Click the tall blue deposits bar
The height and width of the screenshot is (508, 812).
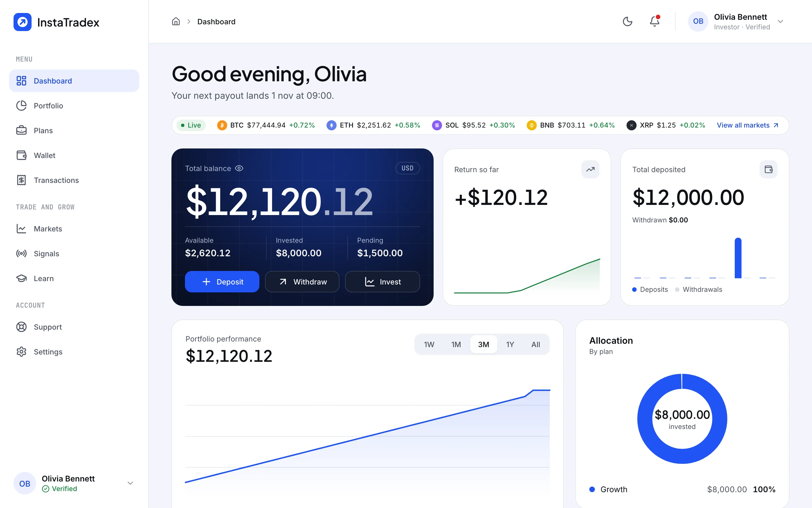coord(738,258)
